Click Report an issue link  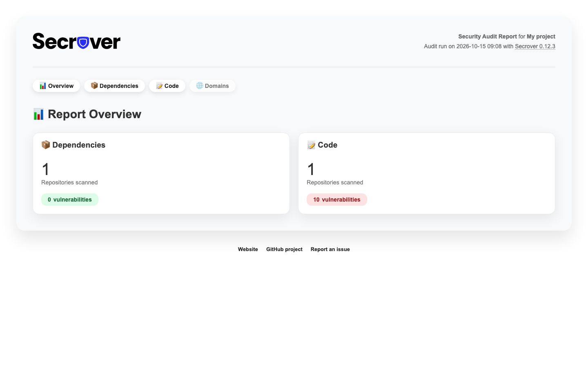[330, 249]
